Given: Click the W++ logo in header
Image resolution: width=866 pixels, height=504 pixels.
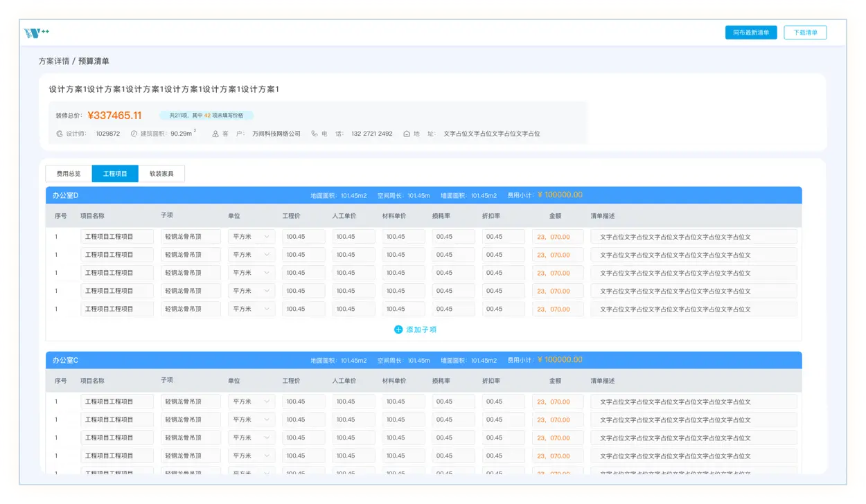Looking at the screenshot, I should coord(37,33).
